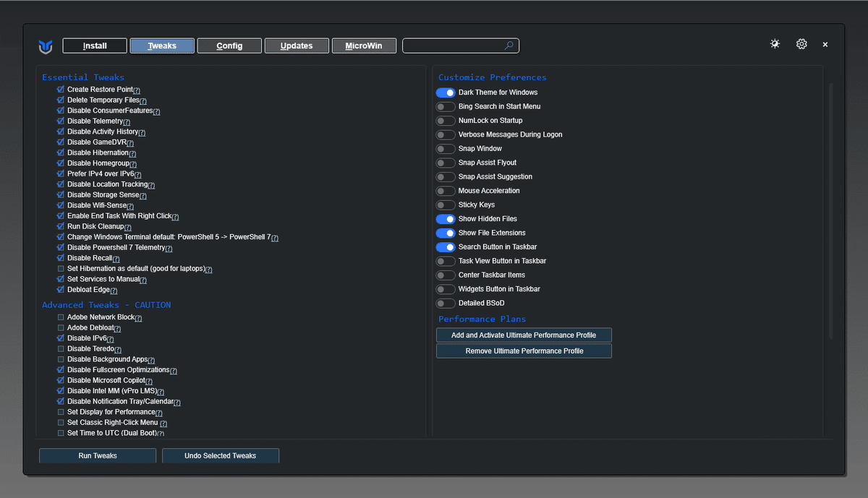
Task: Click Undo Selected Tweaks button
Action: click(x=221, y=455)
